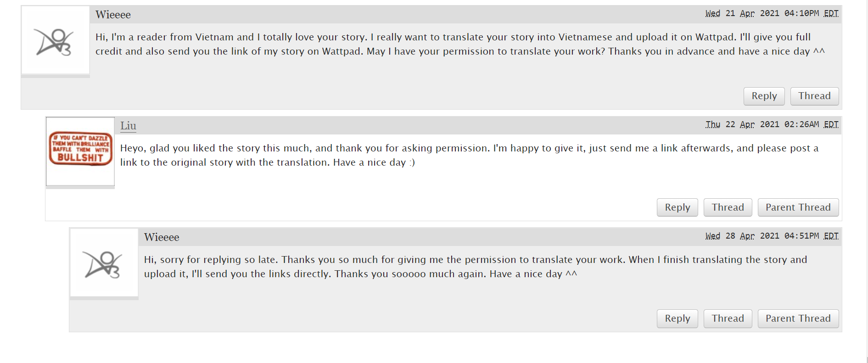Click the Thu 22 Apr 2021 timestamp
The image size is (868, 363).
click(x=772, y=124)
